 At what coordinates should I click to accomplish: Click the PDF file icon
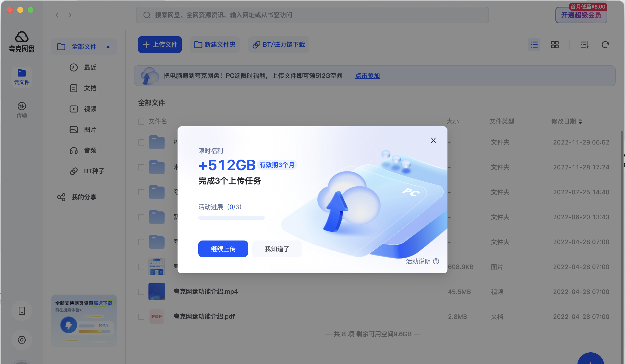(157, 317)
